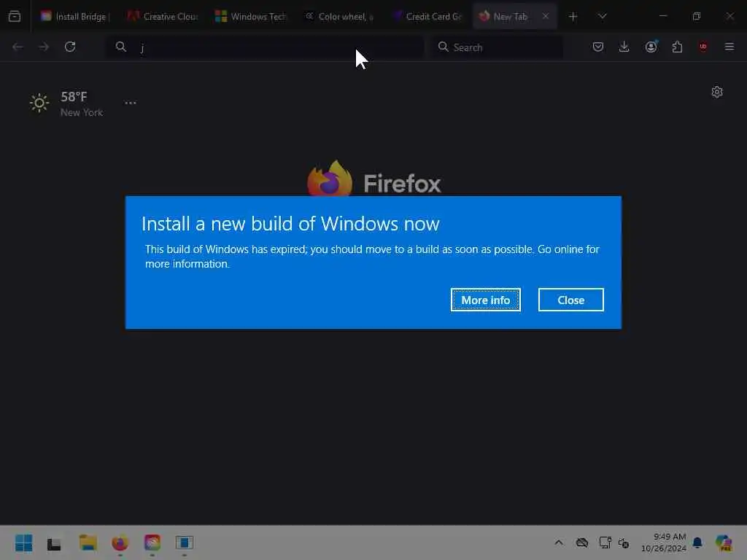Viewport: 747px width, 560px height.
Task: Click the address bar field
Action: [x=265, y=47]
